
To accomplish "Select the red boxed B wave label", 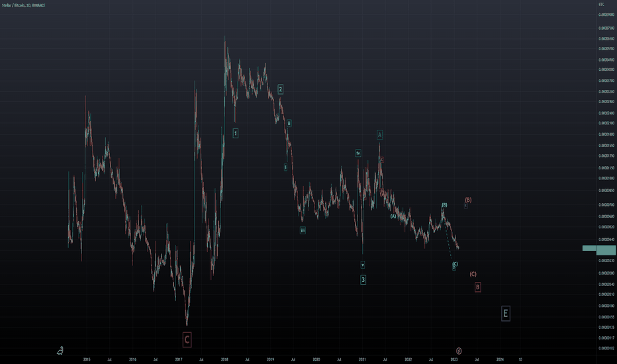I will tap(478, 287).
